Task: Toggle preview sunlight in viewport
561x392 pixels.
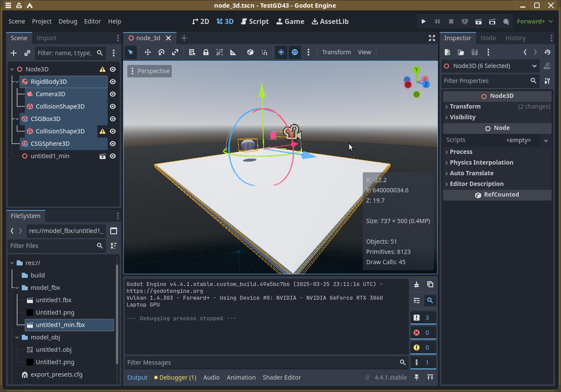Action: click(x=281, y=52)
